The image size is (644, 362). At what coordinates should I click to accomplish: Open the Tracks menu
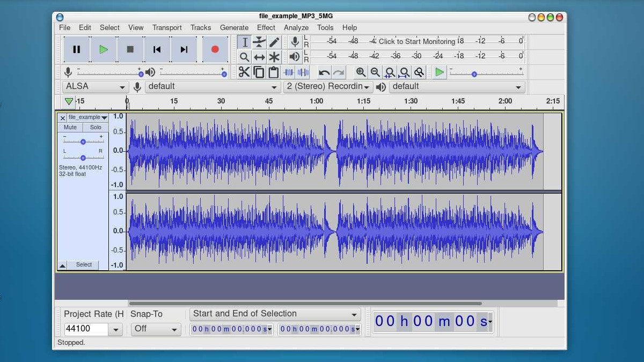tap(201, 27)
